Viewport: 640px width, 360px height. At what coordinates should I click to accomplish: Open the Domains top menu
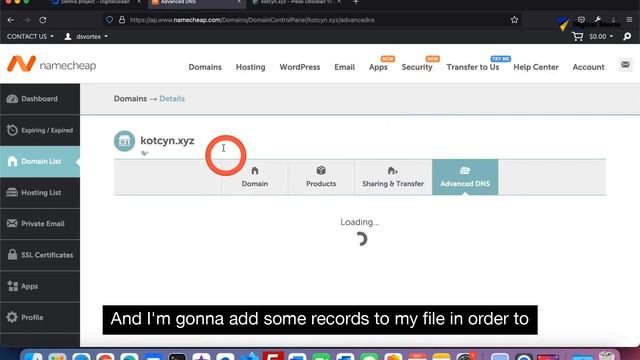coord(205,67)
